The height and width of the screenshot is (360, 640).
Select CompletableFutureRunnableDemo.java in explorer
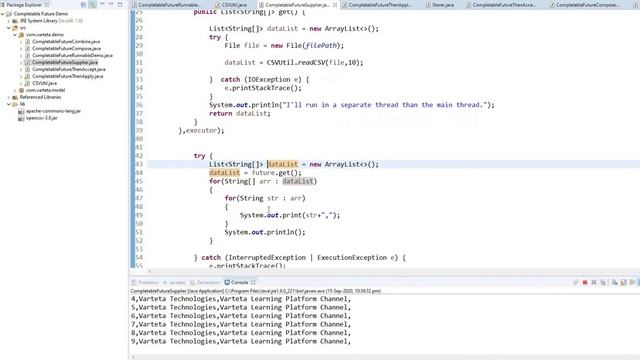click(x=72, y=56)
